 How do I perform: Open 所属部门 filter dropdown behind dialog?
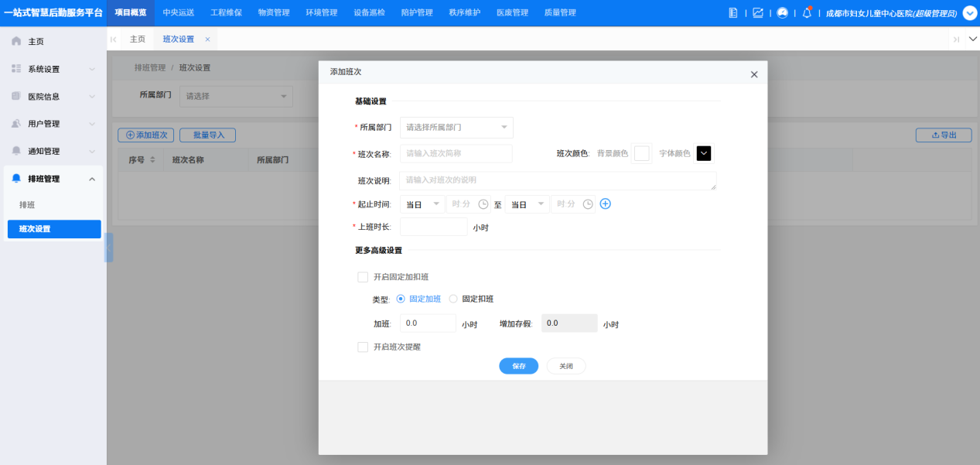tap(236, 96)
